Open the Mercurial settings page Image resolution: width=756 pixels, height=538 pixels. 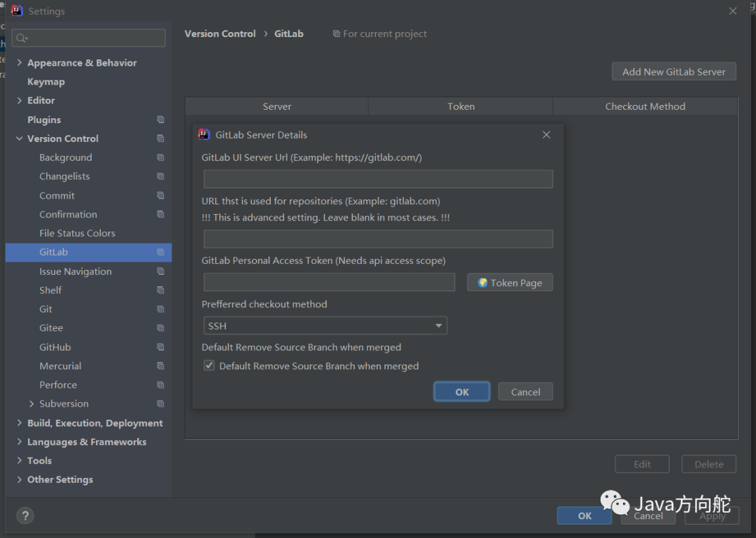(60, 366)
